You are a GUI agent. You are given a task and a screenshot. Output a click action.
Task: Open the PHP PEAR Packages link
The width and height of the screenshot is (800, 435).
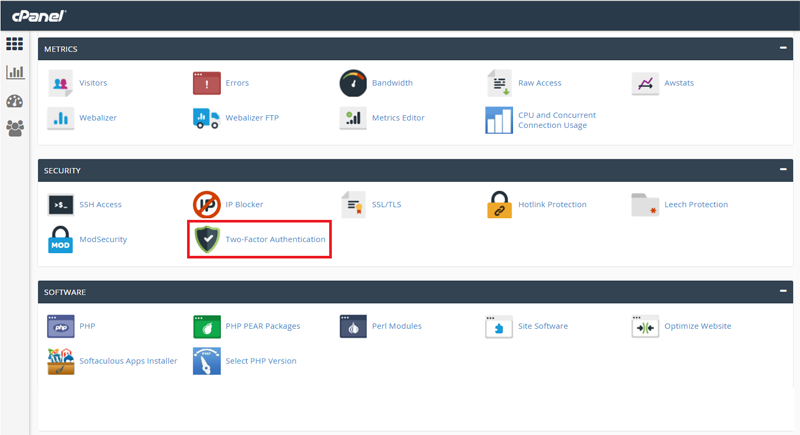tap(263, 326)
